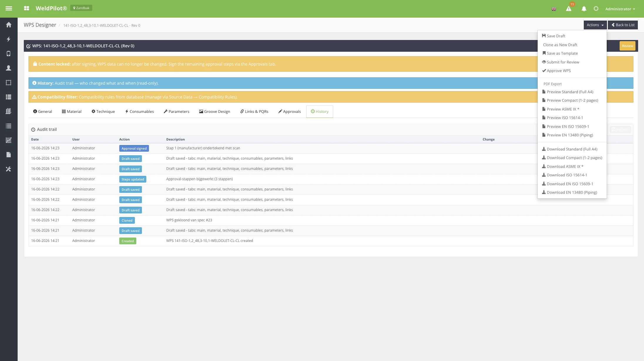The image size is (644, 361).
Task: Expand the Administrator user menu
Action: tap(620, 9)
